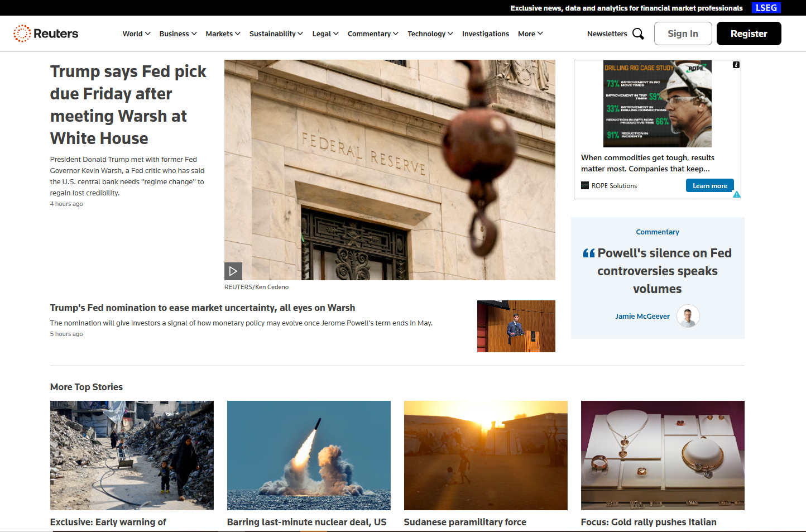Click the ad information icon on the ROPE ad
Screen dimensions: 806x532
point(736,65)
